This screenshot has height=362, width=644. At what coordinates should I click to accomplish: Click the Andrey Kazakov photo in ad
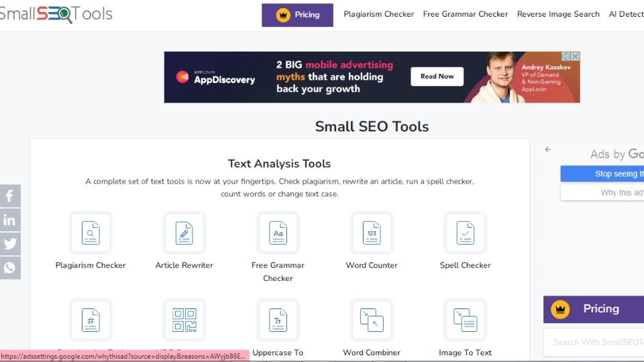coord(499,77)
